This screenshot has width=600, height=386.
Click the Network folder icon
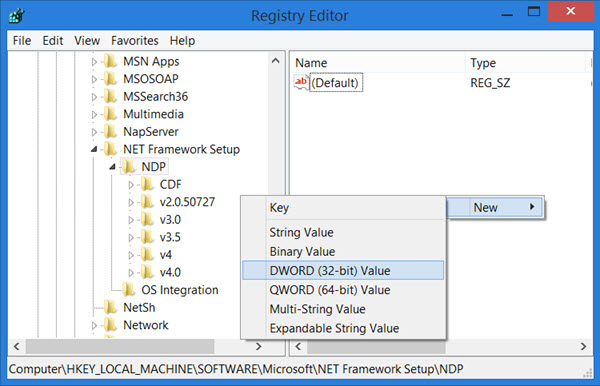[111, 325]
